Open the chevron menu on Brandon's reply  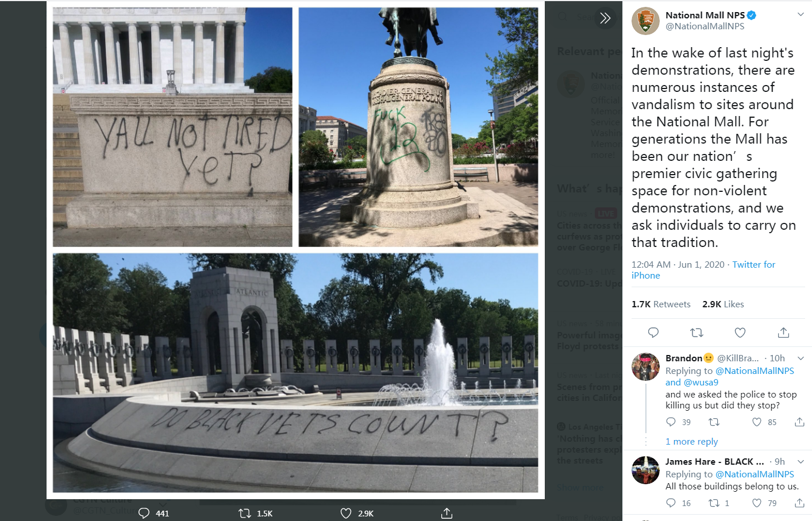[801, 358]
